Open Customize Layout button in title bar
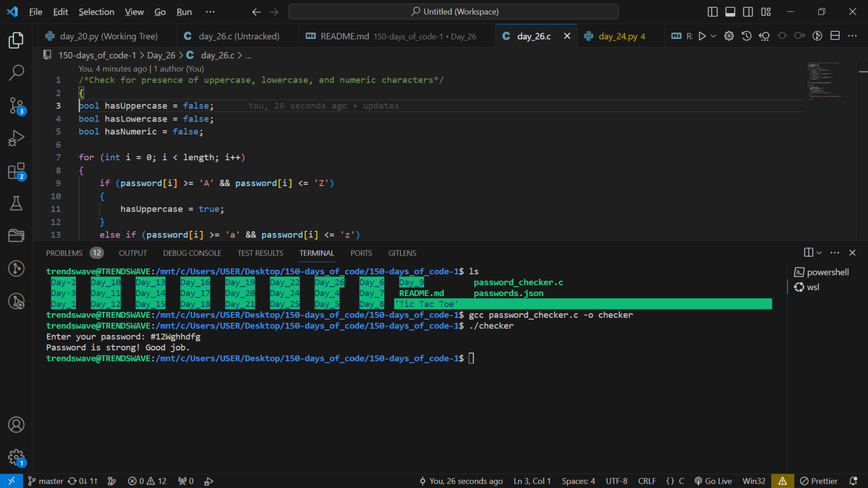This screenshot has width=868, height=488. pos(766,12)
